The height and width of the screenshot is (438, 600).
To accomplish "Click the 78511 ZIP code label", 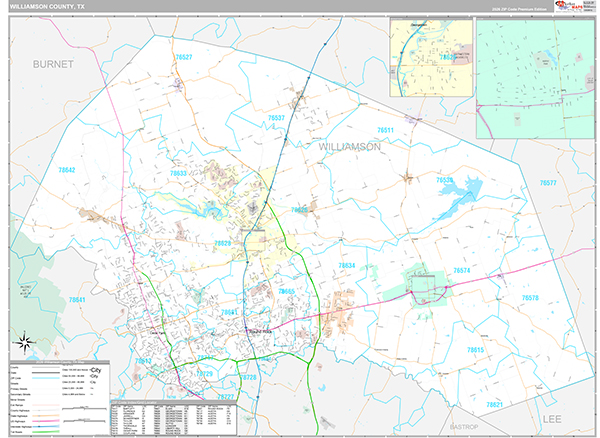I will point(385,131).
